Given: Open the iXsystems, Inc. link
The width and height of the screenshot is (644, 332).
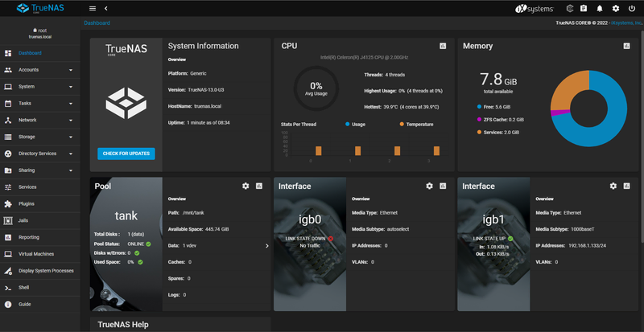Looking at the screenshot, I should click(x=627, y=23).
